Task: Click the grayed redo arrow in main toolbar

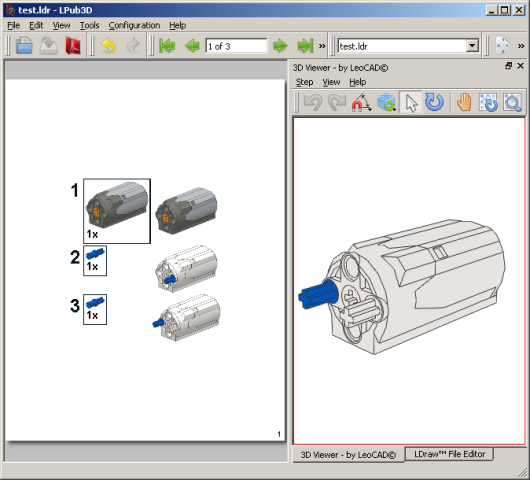Action: point(133,46)
